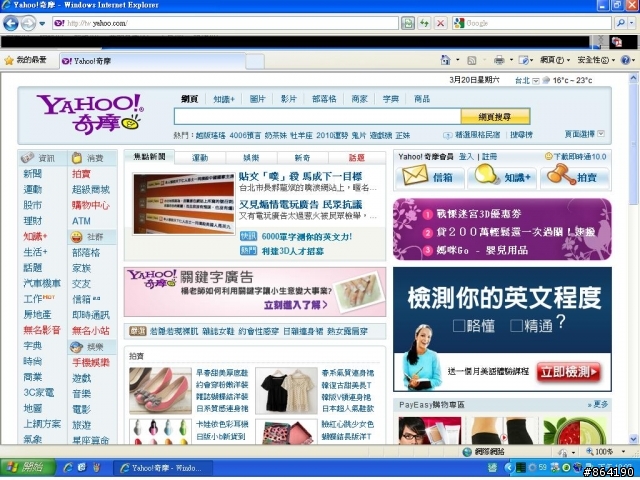
Task: Click the browser Forward arrow button
Action: pyautogui.click(x=28, y=23)
